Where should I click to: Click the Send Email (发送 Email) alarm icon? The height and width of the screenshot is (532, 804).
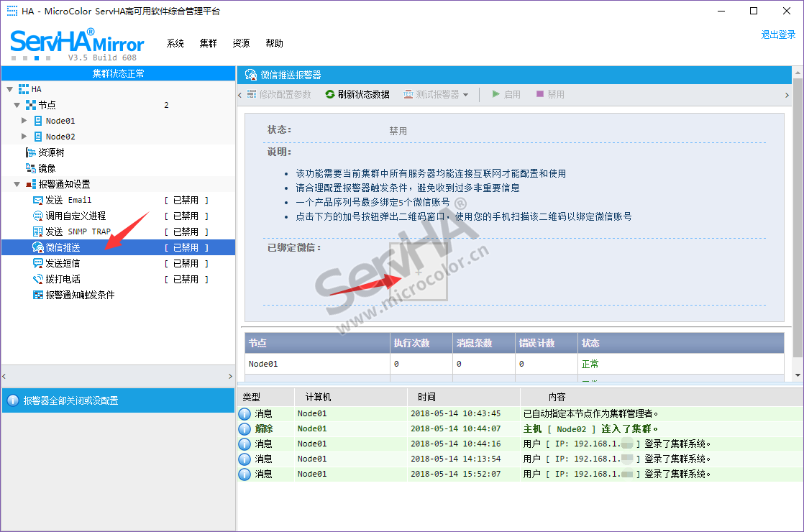click(38, 200)
